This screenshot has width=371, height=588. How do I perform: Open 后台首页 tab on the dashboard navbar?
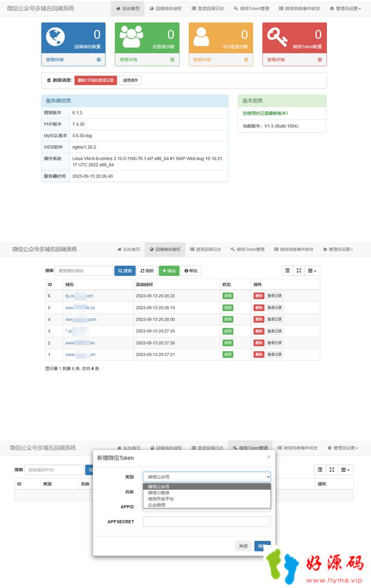tap(127, 8)
